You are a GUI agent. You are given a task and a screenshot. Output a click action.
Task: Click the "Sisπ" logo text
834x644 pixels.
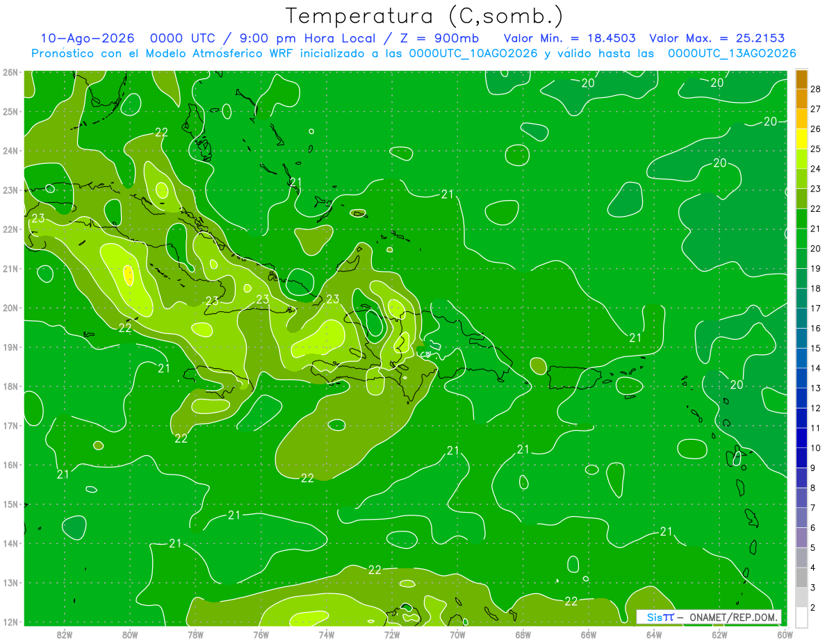point(660,617)
